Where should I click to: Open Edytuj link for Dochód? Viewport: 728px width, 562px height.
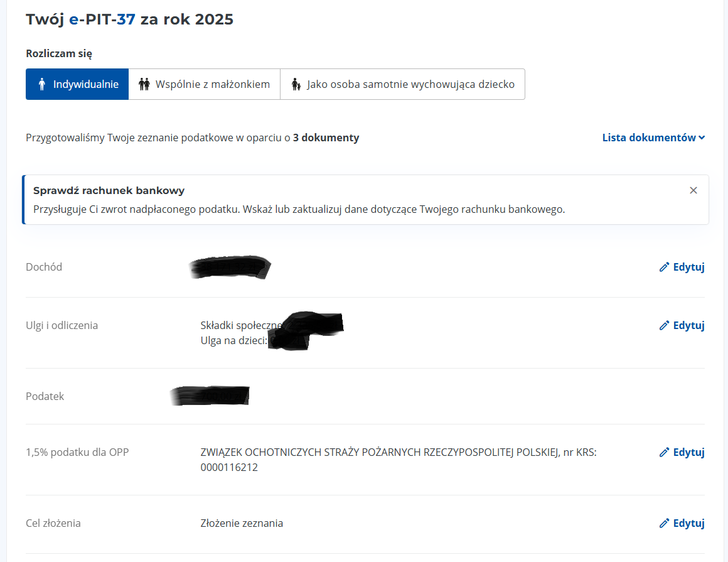[688, 267]
